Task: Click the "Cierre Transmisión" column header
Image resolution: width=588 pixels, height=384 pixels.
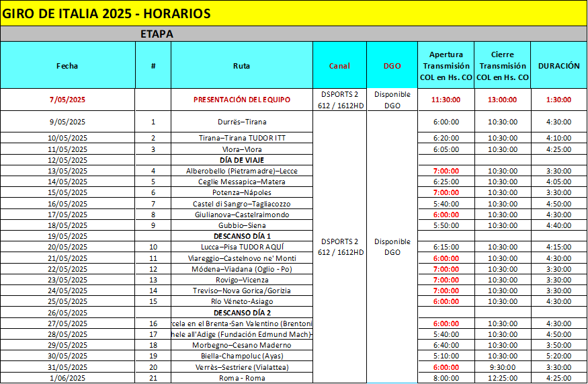Action: (x=502, y=66)
